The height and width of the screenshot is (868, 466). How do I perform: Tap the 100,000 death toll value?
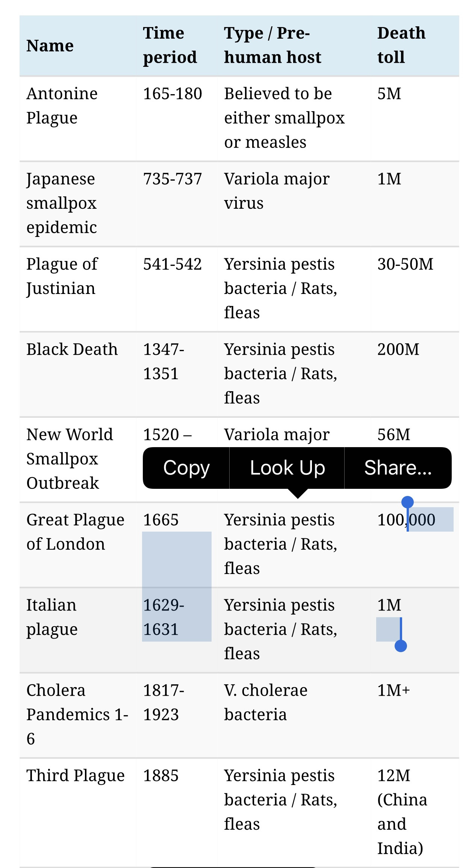tap(406, 520)
